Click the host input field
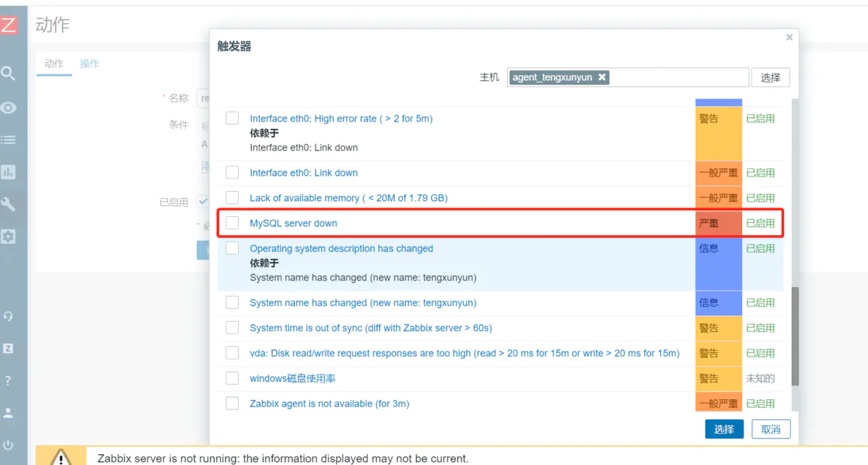Screen dimensions: 868x465 point(628,77)
